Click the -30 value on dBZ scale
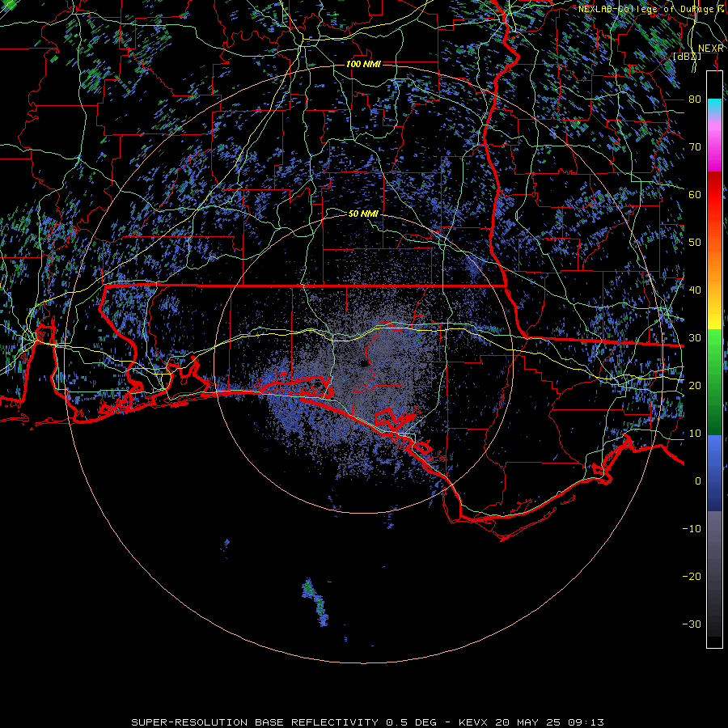728x728 pixels. click(692, 624)
